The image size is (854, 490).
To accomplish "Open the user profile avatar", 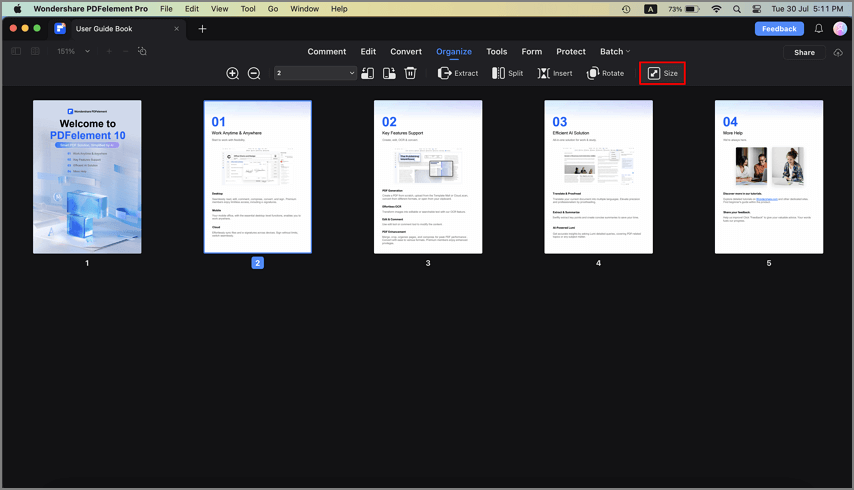I will click(840, 29).
